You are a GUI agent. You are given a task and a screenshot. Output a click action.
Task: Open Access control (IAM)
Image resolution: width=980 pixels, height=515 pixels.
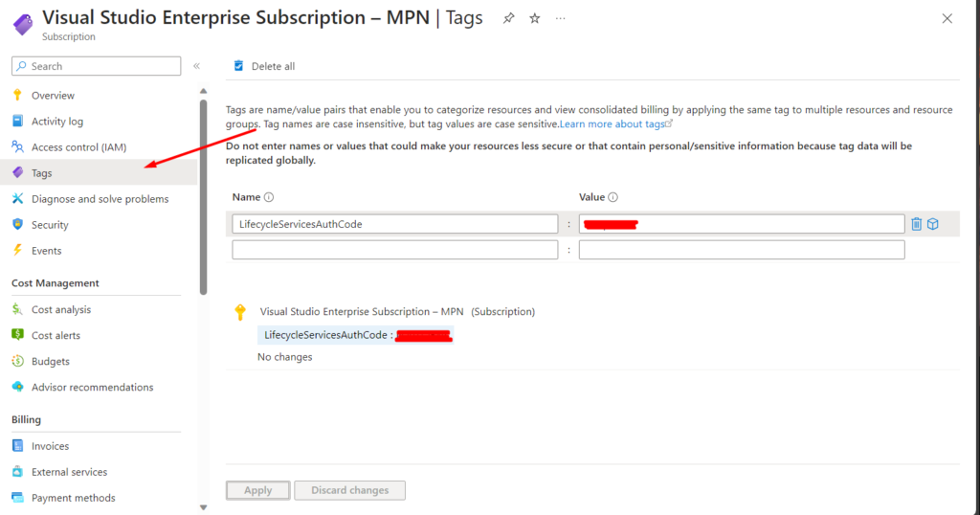(x=78, y=147)
